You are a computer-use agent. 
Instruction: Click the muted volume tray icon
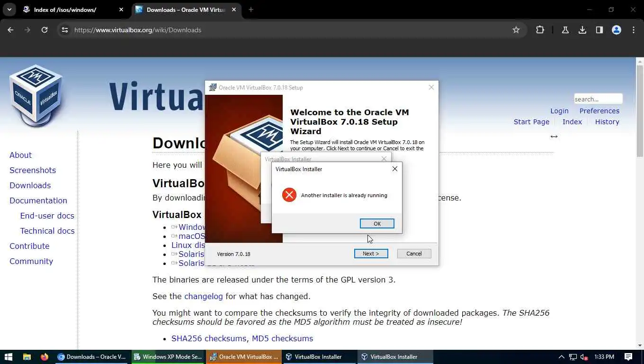[584, 357]
